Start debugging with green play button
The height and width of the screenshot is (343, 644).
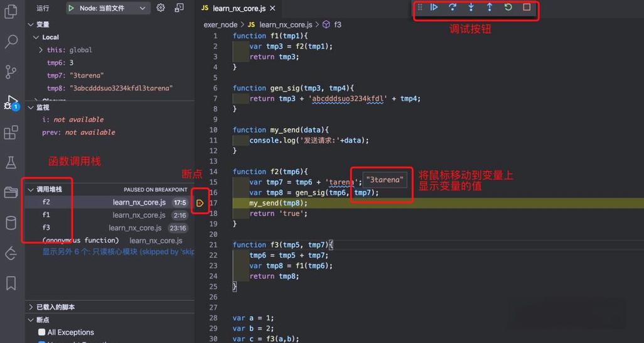71,8
